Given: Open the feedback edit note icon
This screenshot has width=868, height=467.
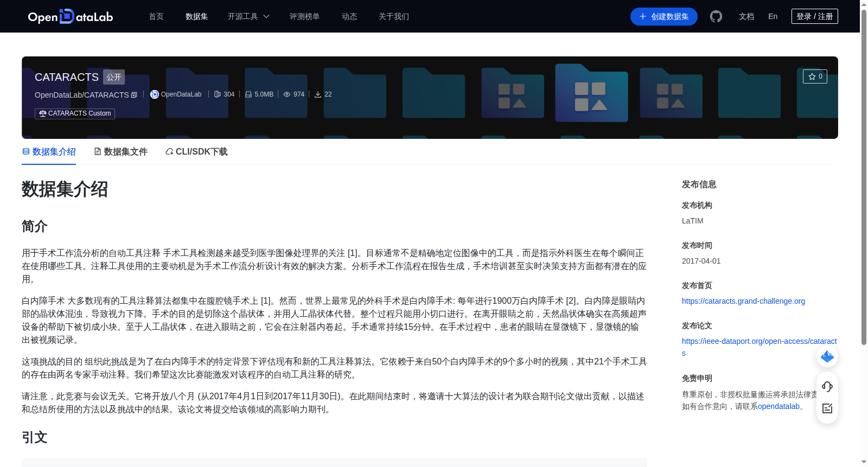Looking at the screenshot, I should point(827,408).
